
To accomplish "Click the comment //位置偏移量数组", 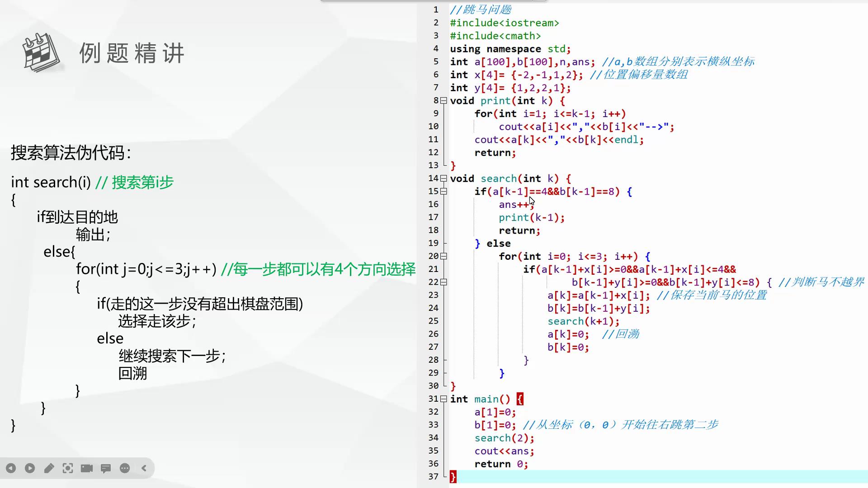I will tap(639, 75).
